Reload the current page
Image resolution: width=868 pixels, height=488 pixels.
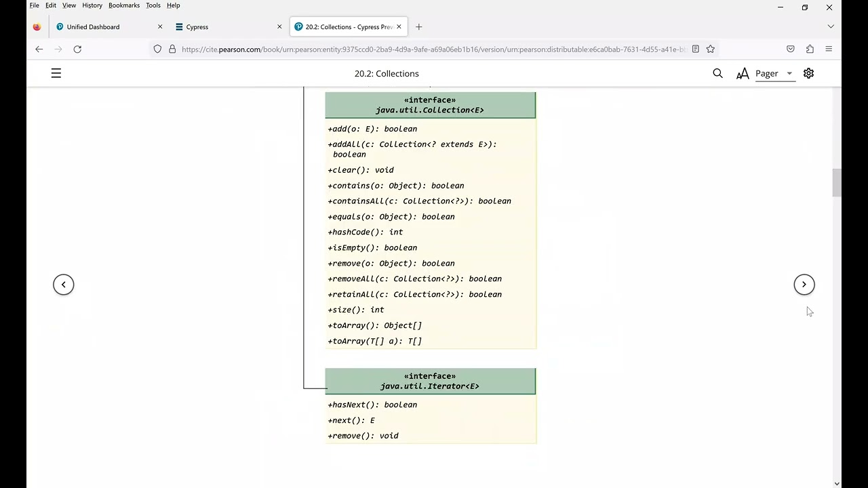(x=77, y=49)
